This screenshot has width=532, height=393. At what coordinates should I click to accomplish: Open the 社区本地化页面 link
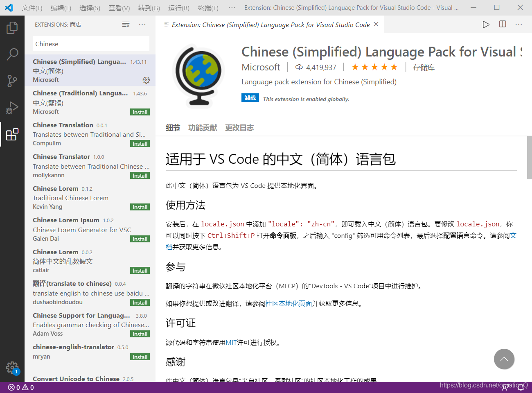coord(289,303)
